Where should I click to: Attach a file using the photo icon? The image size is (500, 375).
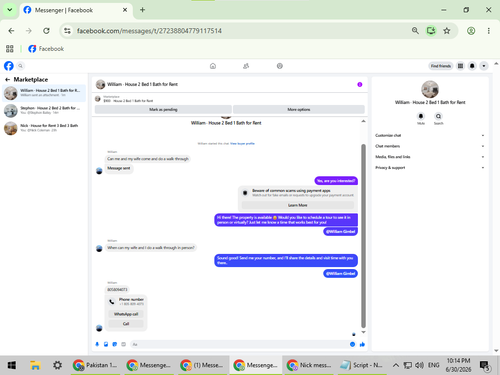(106, 344)
